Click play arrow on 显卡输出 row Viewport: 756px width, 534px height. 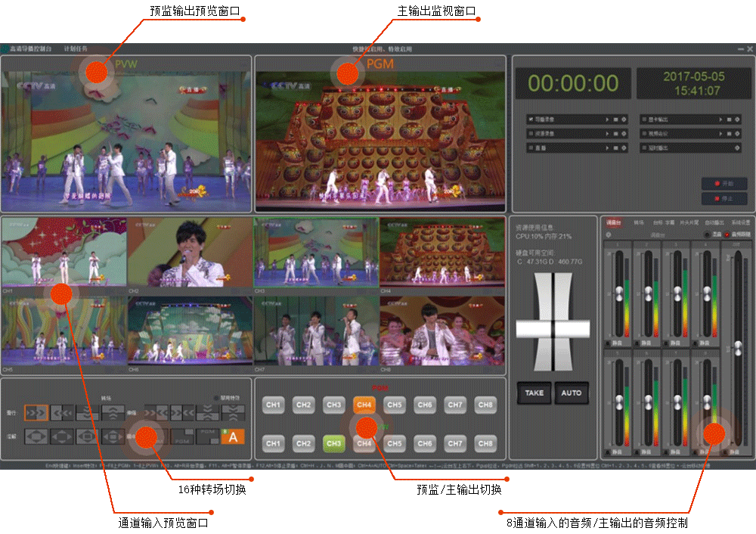[720, 120]
